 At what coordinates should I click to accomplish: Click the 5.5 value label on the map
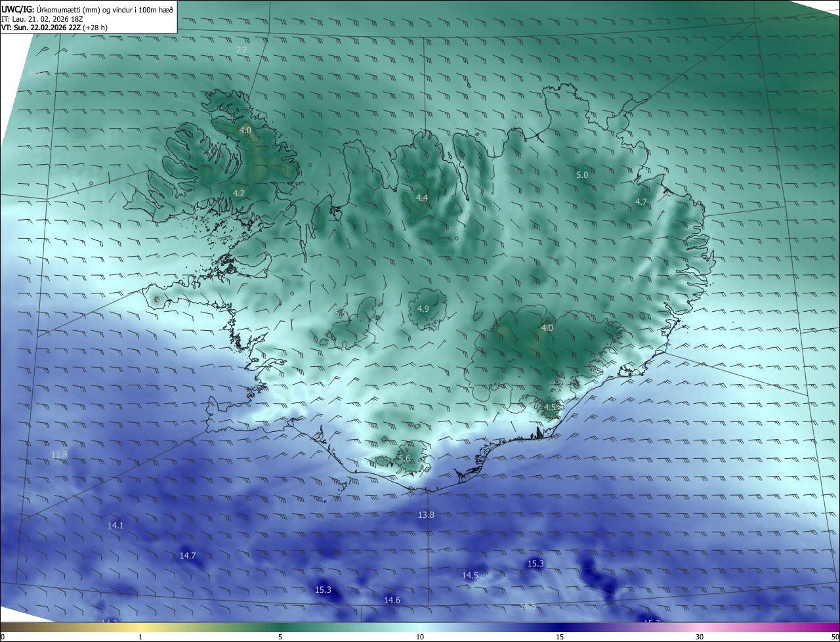pyautogui.click(x=341, y=314)
